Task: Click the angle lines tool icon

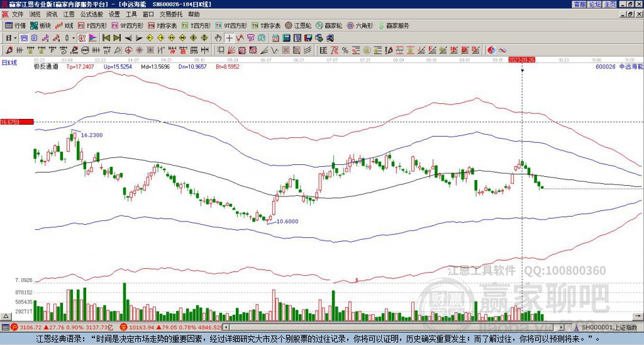Action: (x=264, y=50)
